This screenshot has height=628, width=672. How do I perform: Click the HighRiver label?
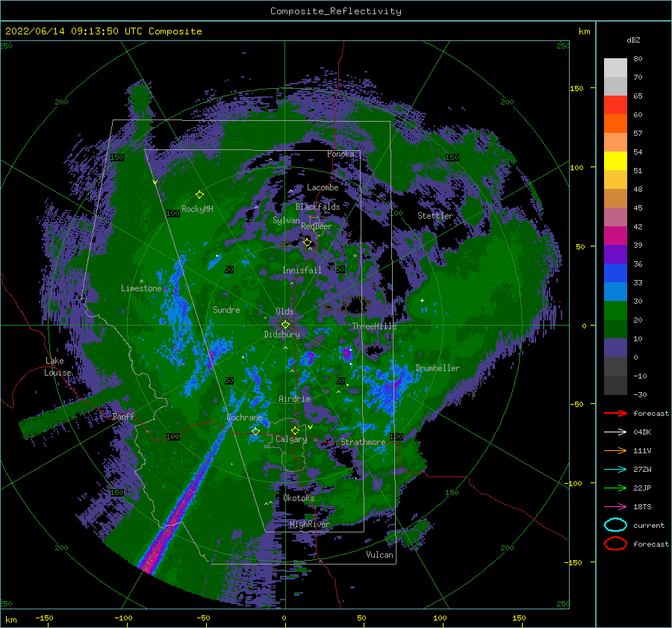(x=309, y=524)
